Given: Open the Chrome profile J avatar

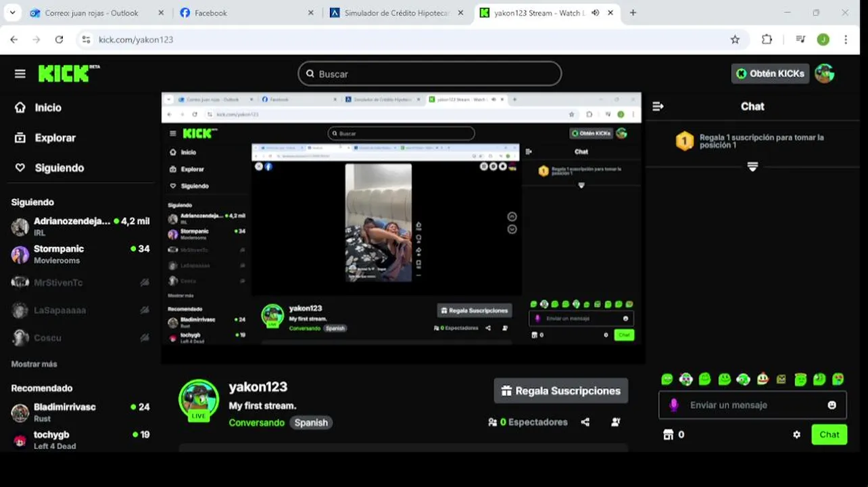Looking at the screenshot, I should click(823, 40).
